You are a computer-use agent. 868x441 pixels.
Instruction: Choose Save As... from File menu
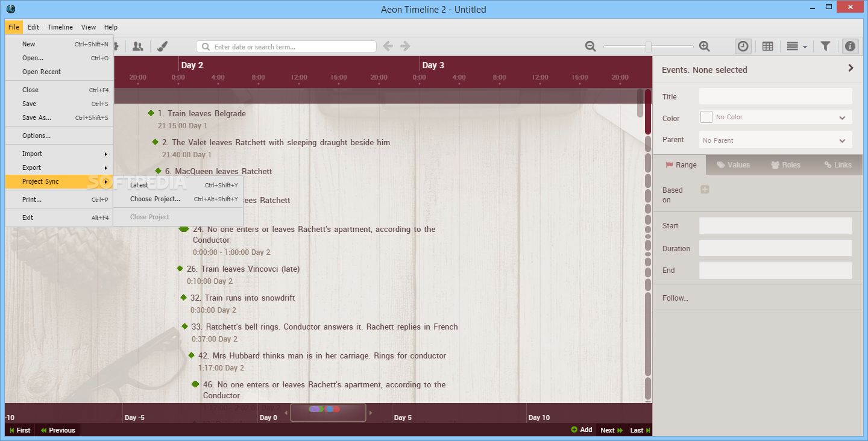(59, 117)
